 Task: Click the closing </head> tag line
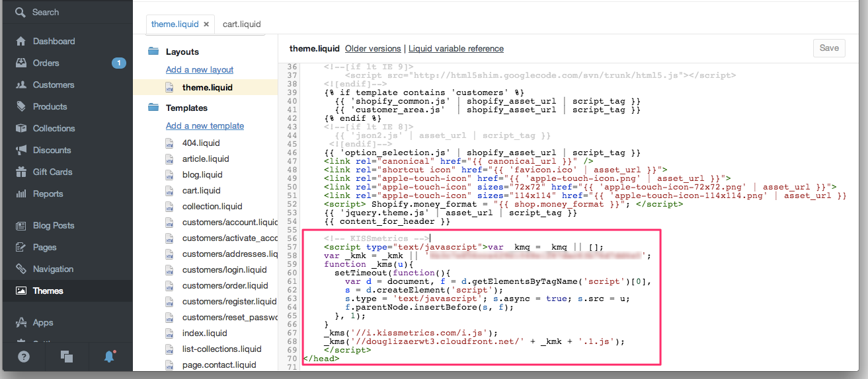(x=321, y=359)
